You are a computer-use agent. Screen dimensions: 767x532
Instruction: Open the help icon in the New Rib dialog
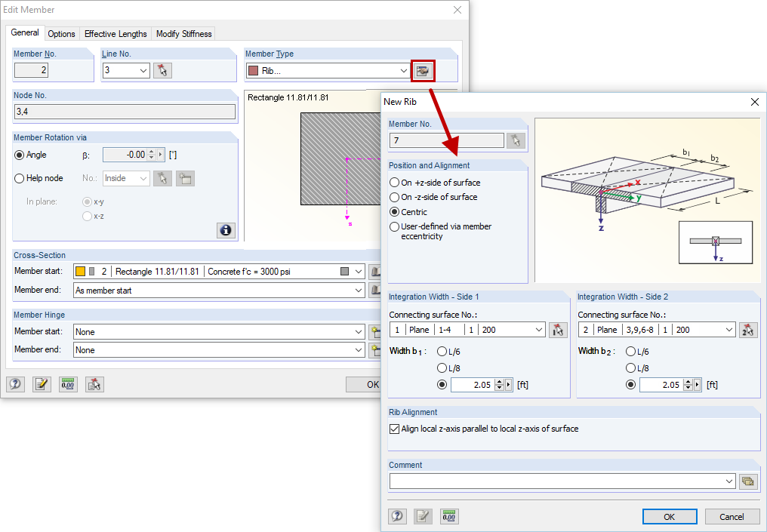(396, 516)
